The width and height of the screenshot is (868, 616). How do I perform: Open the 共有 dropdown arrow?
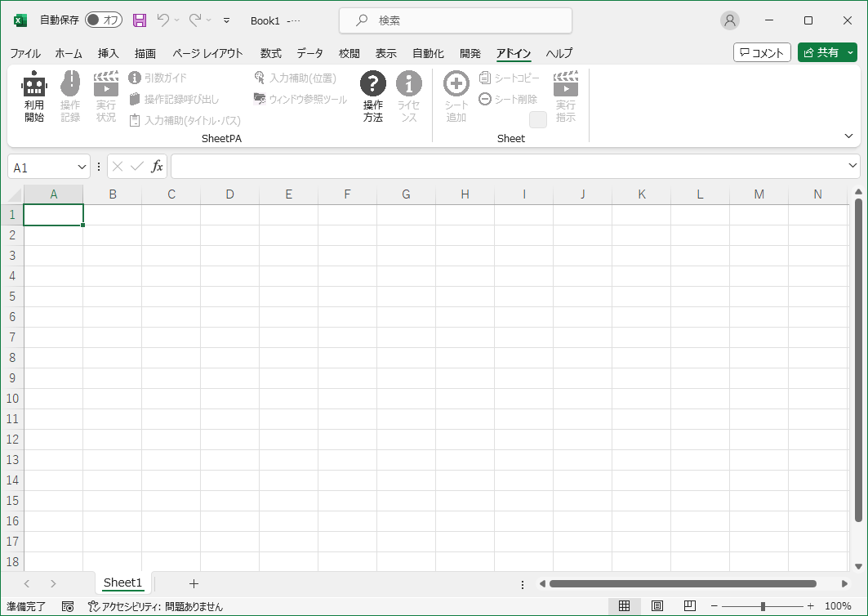851,52
